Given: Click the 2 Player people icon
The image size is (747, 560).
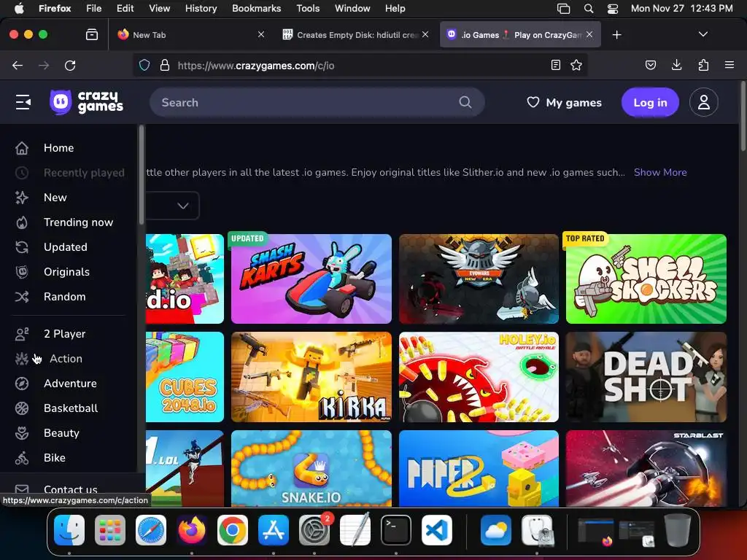Looking at the screenshot, I should click(22, 334).
